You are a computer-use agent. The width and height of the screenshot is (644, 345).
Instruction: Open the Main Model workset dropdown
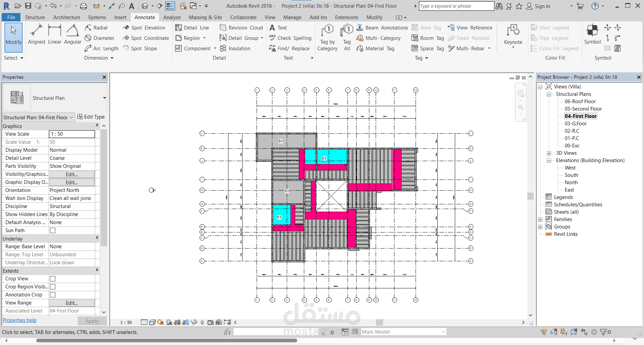(404, 332)
